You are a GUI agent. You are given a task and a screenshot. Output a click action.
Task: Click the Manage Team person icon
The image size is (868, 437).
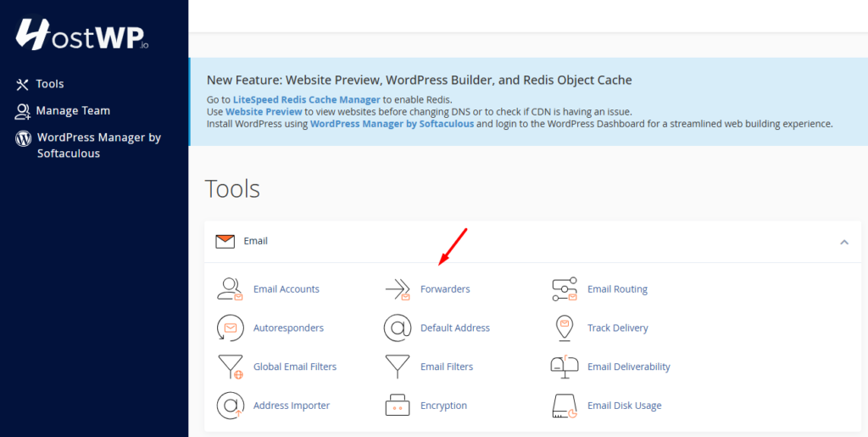pyautogui.click(x=22, y=111)
